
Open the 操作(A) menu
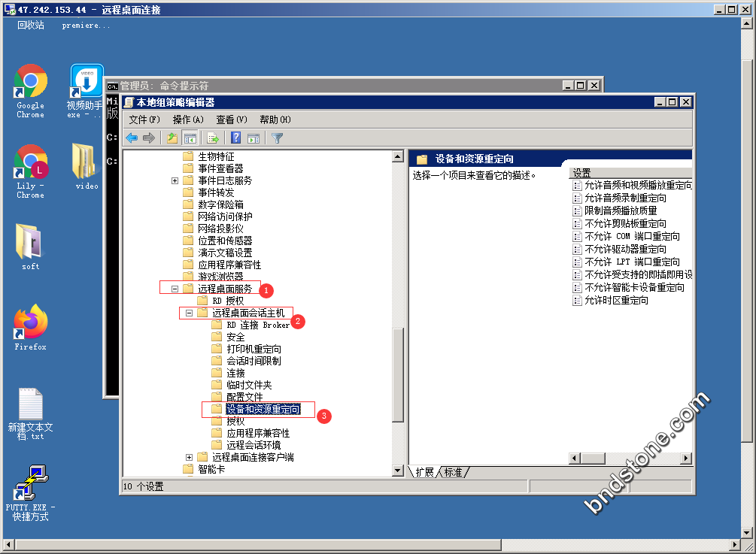point(188,120)
